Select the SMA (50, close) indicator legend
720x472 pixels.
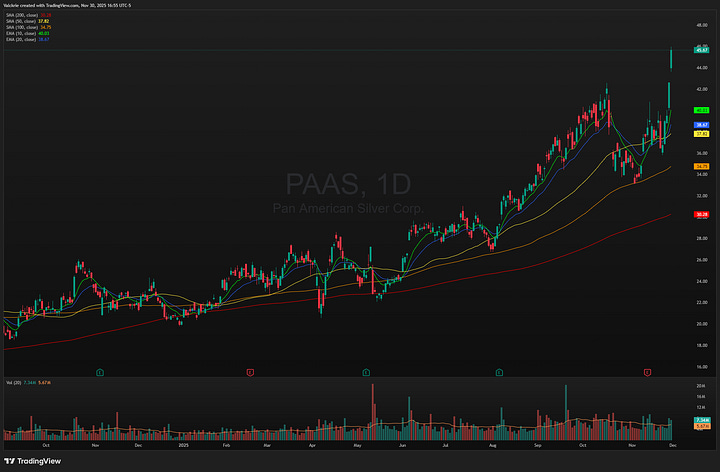[28, 21]
